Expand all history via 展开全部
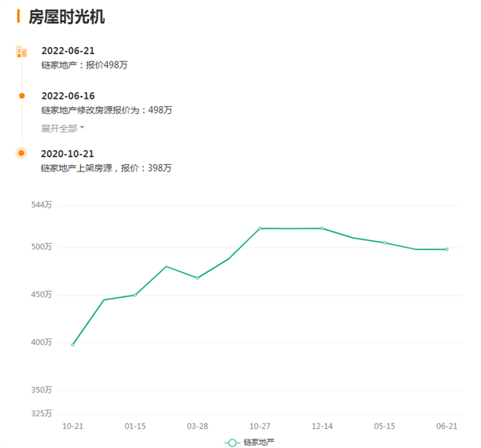 pyautogui.click(x=62, y=129)
